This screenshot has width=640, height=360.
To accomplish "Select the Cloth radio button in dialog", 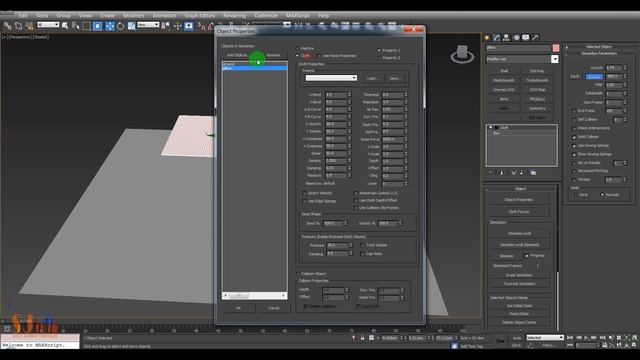I will [x=298, y=56].
